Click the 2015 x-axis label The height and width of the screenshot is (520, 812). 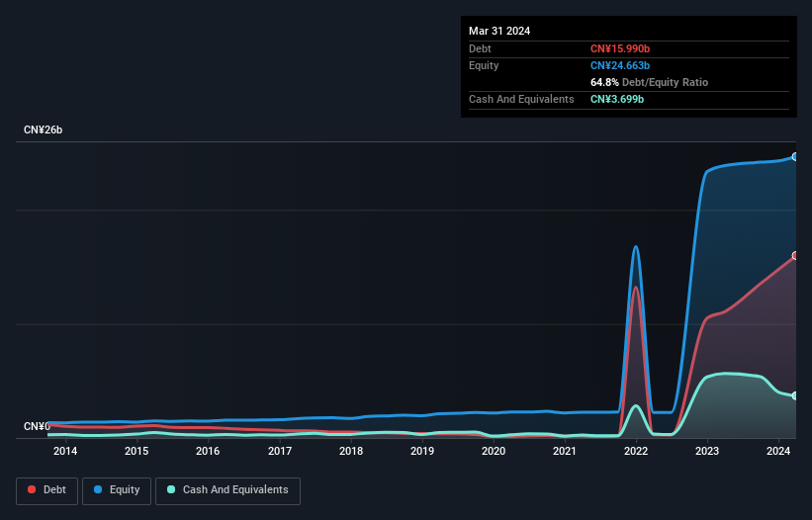[136, 451]
